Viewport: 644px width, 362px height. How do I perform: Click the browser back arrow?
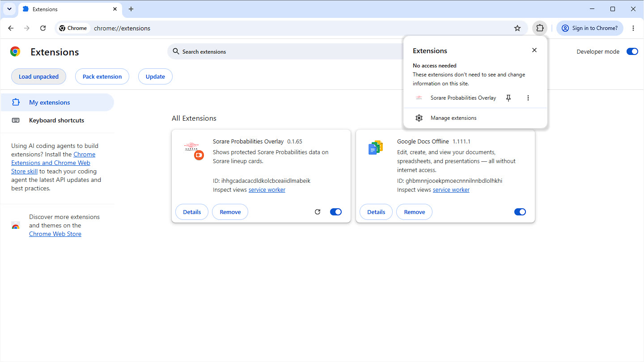(x=11, y=28)
